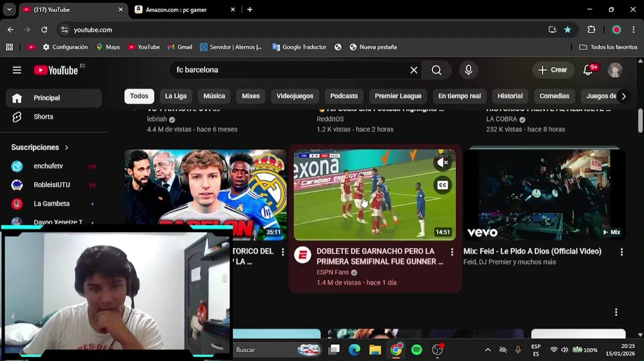Image resolution: width=644 pixels, height=361 pixels.
Task: Open options menu for the Real Madrid video
Action: click(x=282, y=252)
